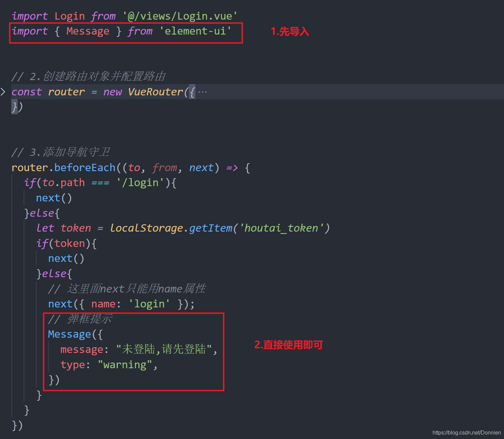Screen dimensions: 504x439
Task: Click the beforeEach method name
Action: click(85, 167)
